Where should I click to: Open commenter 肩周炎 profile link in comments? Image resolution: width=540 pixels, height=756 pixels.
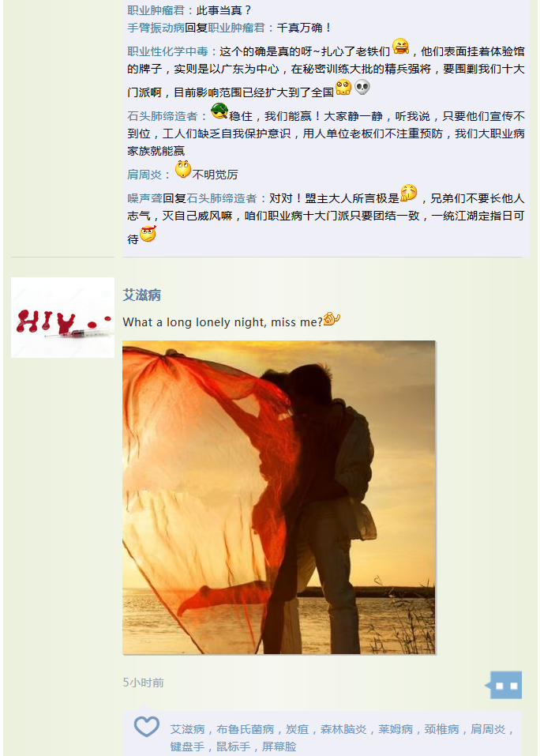(x=144, y=175)
